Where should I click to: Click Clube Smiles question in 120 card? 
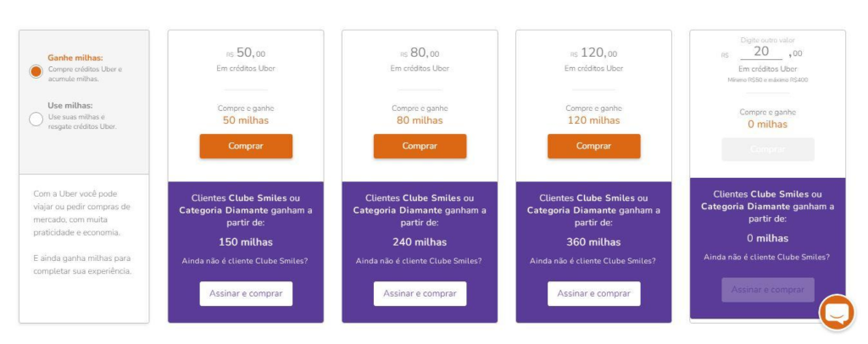(x=593, y=261)
